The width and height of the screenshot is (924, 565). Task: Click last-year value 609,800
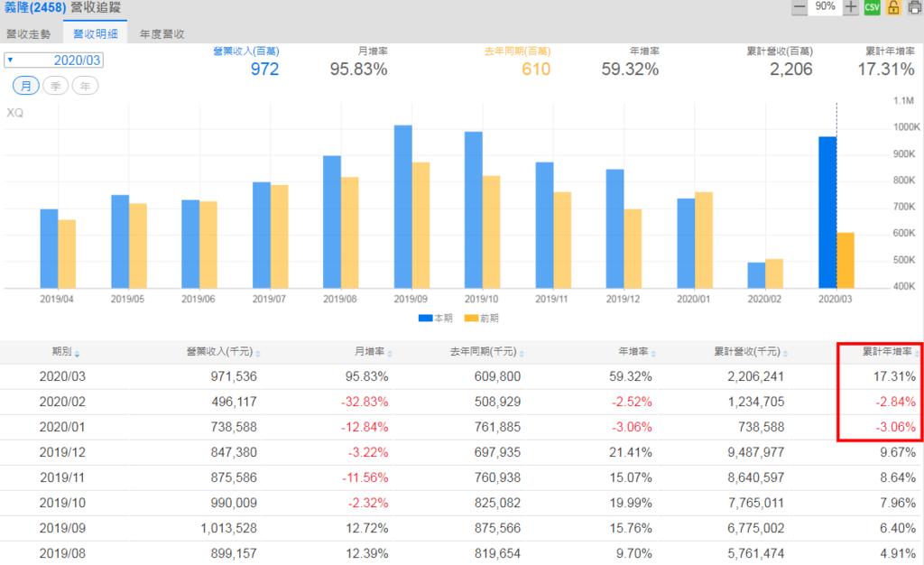[x=497, y=376]
